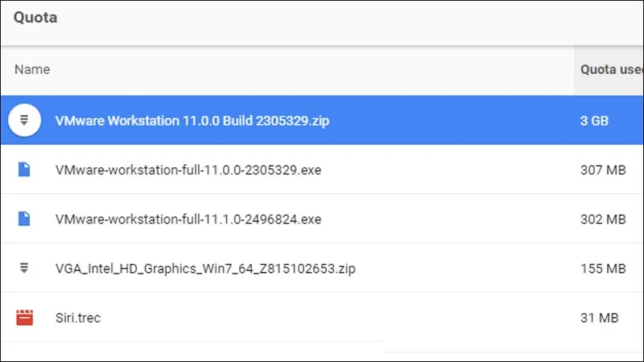
Task: Click file icon for VMware-workstation-full-11.1.0-2496824.exe
Action: (24, 219)
